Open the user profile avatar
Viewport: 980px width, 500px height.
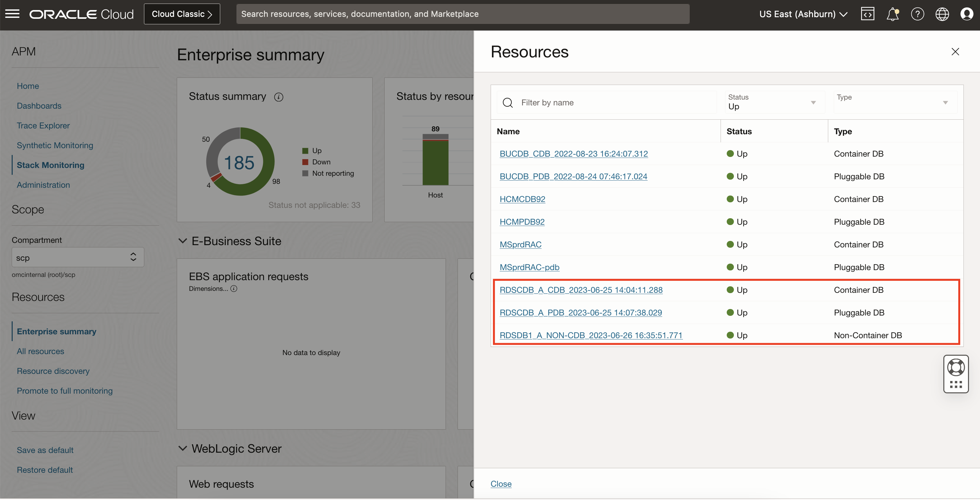[x=967, y=14]
